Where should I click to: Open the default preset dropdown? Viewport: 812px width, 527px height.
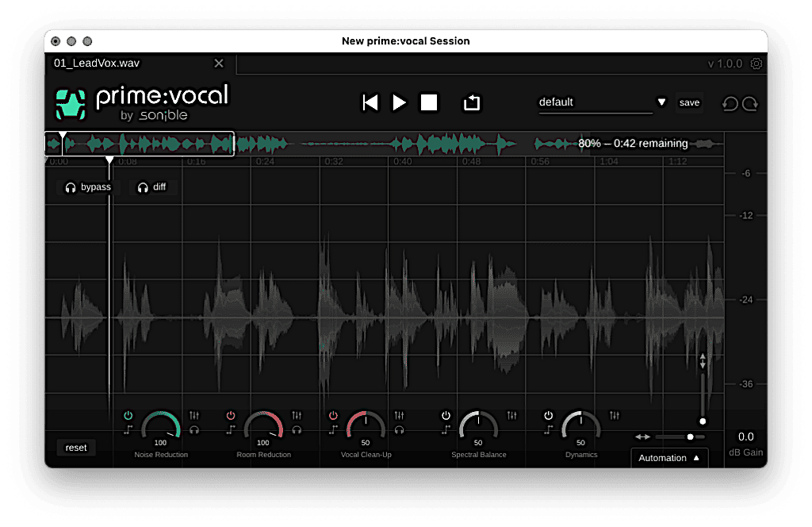pyautogui.click(x=661, y=102)
